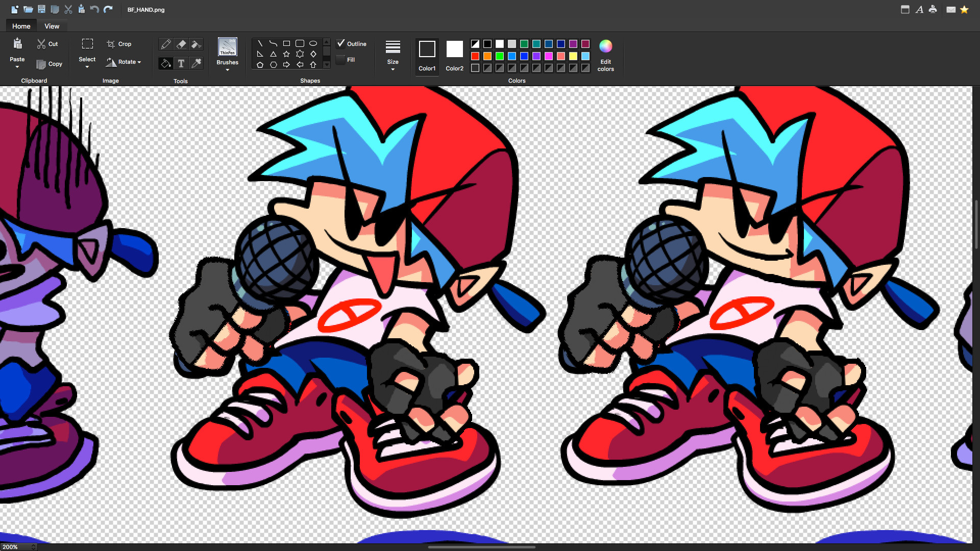Click the Crop tool
The image size is (980, 551).
tap(119, 44)
